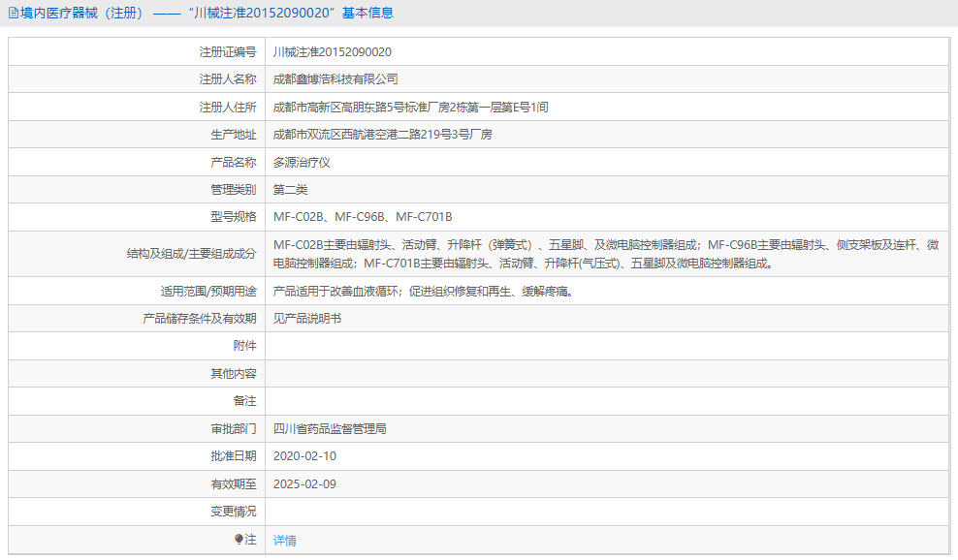Click the 产品名称 label
Screen dimensions: 958x560
click(x=234, y=163)
